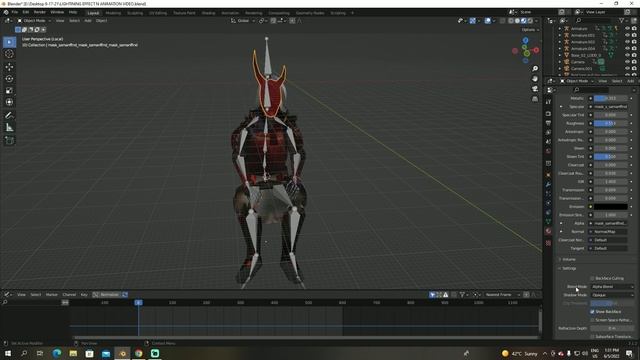The image size is (640, 360).
Task: Open the Render menu
Action: pos(40,12)
